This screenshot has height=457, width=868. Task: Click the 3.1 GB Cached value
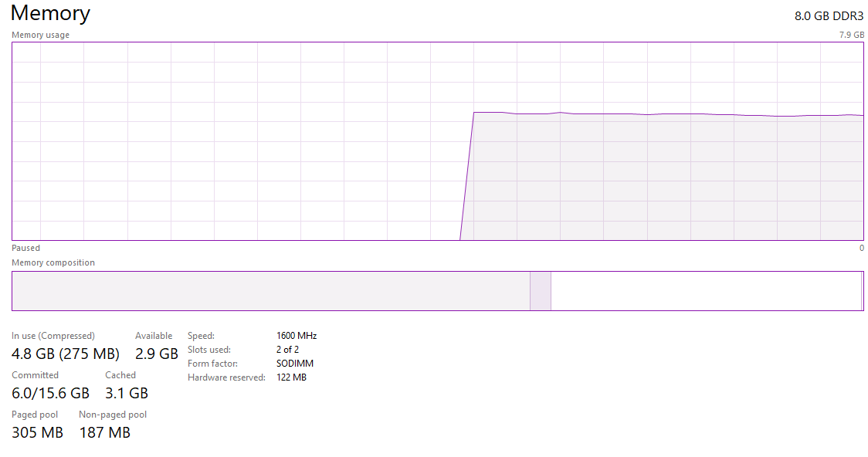click(127, 393)
